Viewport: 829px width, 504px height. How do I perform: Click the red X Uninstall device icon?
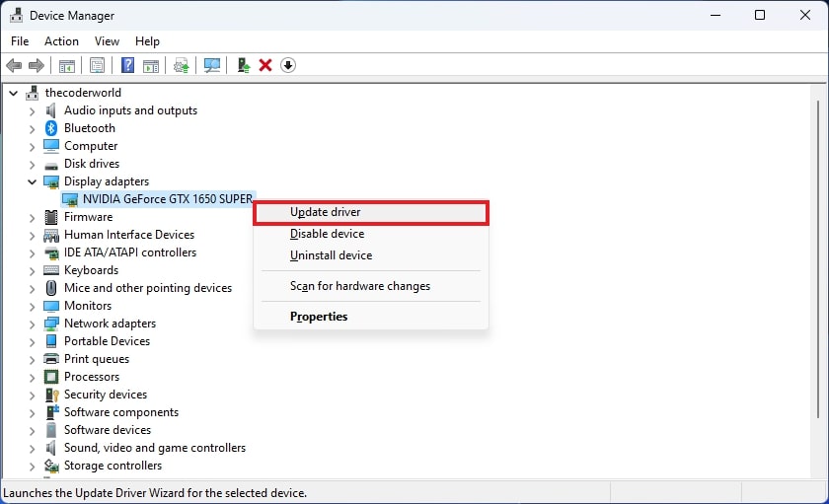tap(265, 65)
